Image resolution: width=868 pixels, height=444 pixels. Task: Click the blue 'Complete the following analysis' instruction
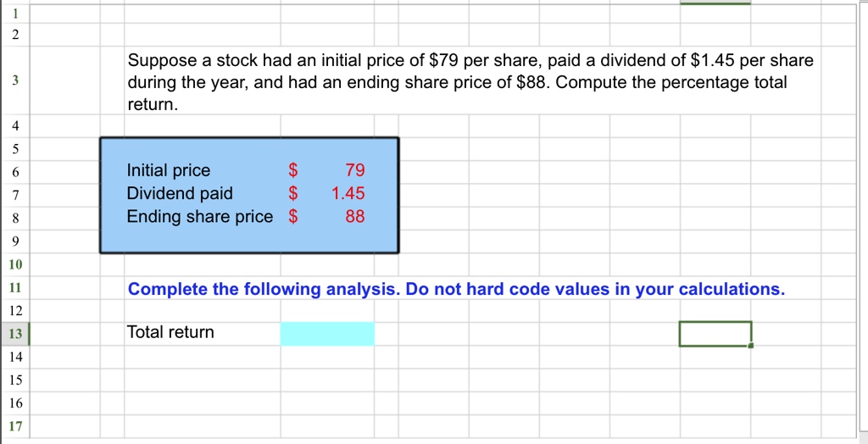tap(456, 289)
